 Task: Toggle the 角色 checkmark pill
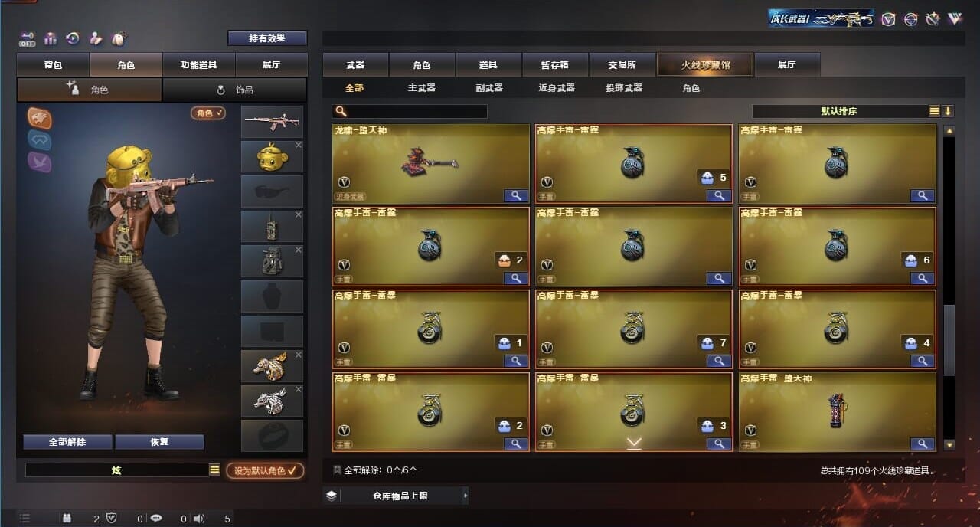(208, 113)
